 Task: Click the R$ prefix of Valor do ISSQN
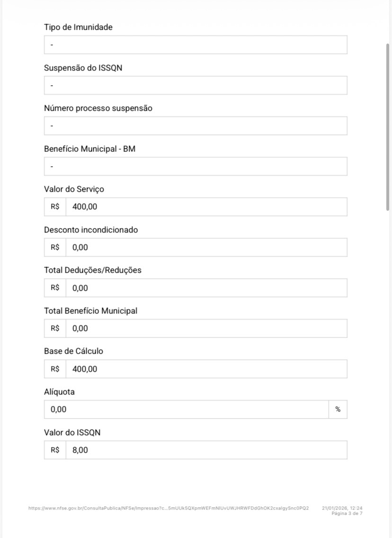[55, 450]
